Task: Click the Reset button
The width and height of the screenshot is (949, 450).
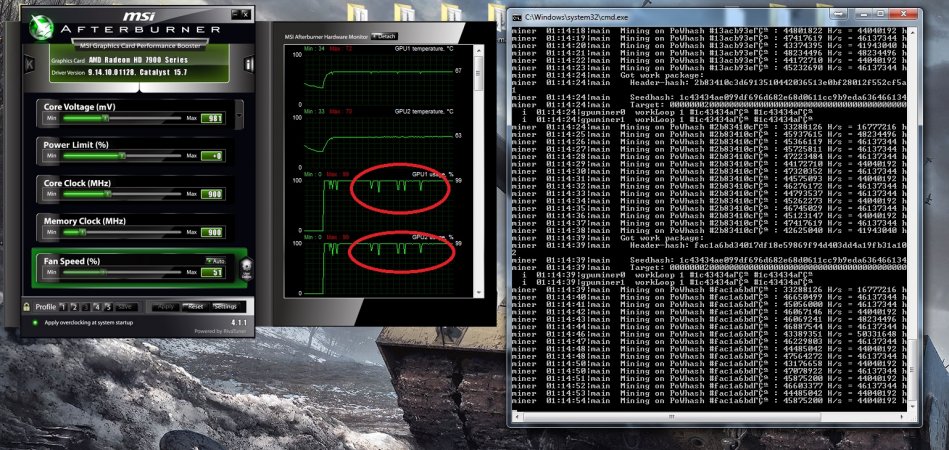Action: (x=195, y=307)
